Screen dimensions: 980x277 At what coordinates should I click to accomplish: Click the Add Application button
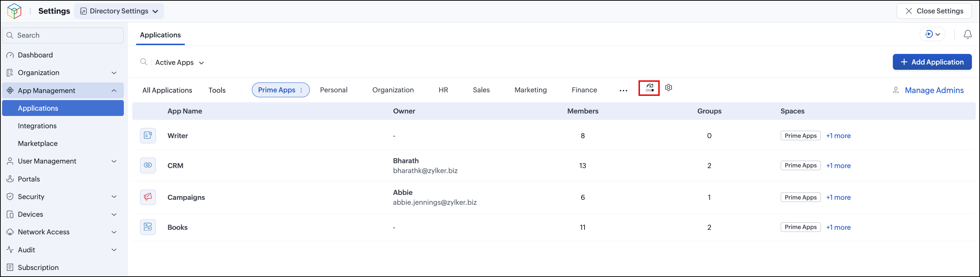coord(932,62)
